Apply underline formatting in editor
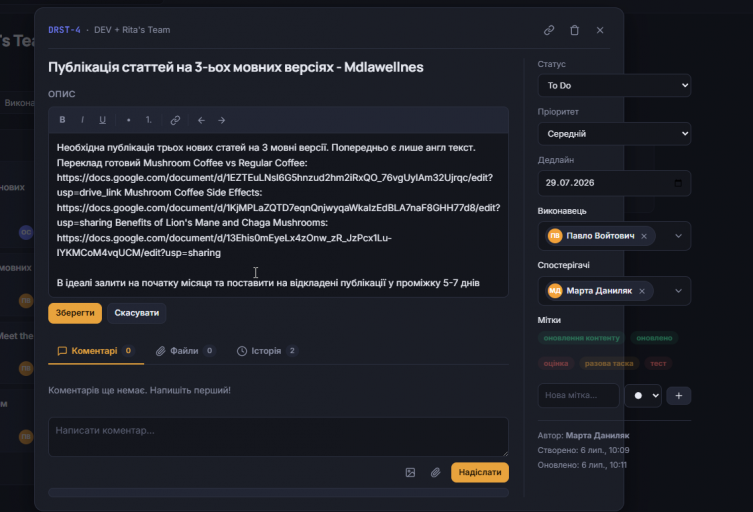Image resolution: width=753 pixels, height=512 pixels. (102, 120)
